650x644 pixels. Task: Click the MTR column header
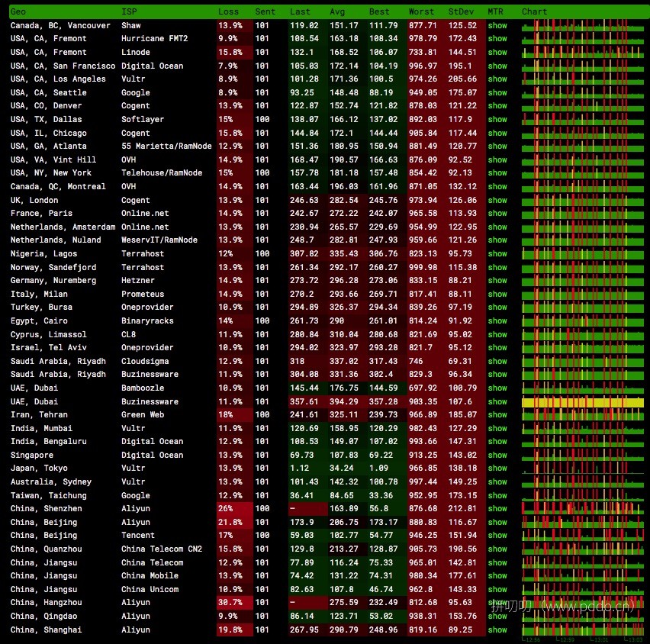[x=495, y=11]
